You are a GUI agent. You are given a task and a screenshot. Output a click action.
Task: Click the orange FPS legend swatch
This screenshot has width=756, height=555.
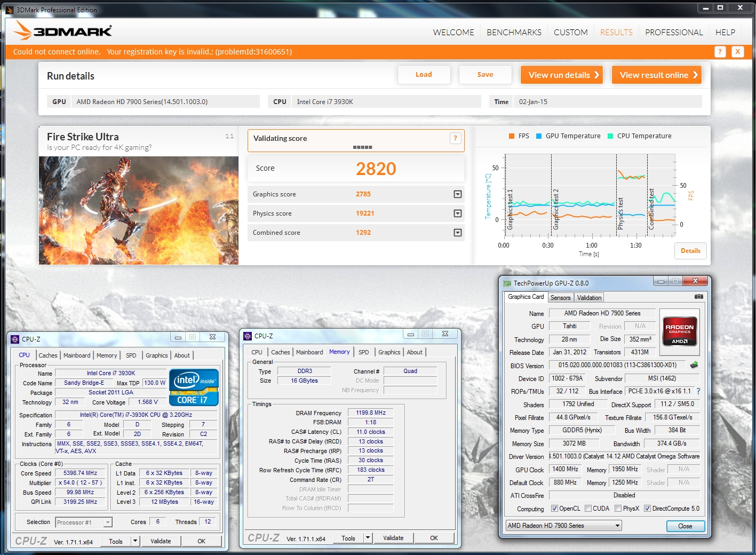coord(512,136)
